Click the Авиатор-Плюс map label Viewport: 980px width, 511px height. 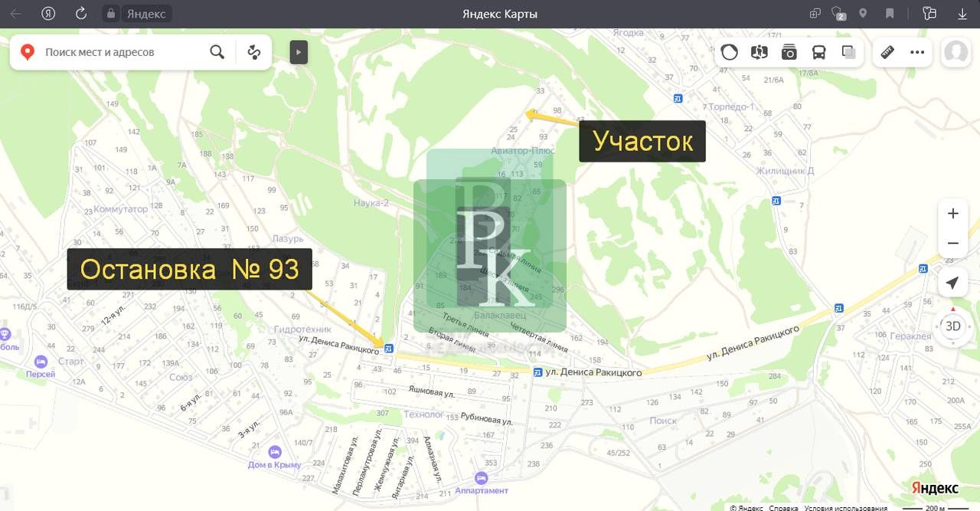point(522,151)
